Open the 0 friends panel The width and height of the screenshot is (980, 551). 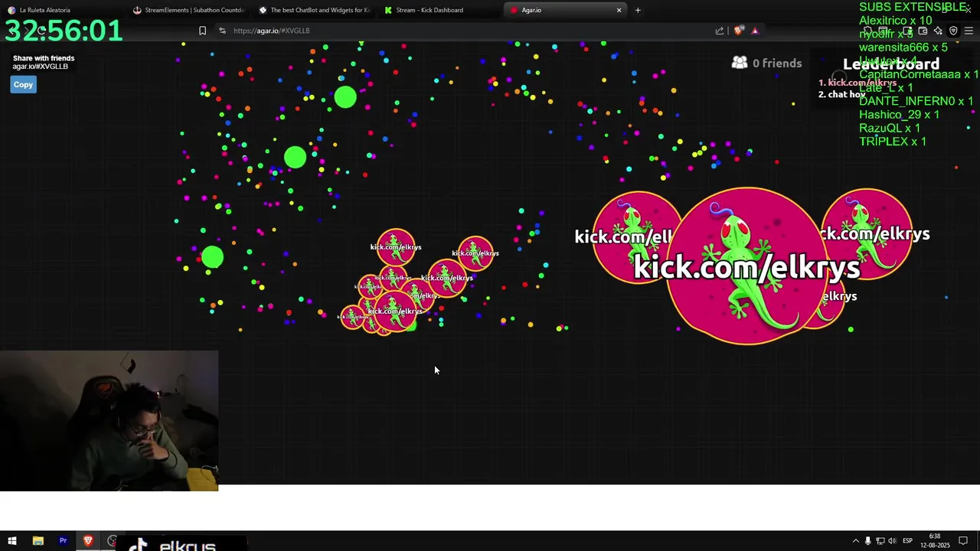767,64
